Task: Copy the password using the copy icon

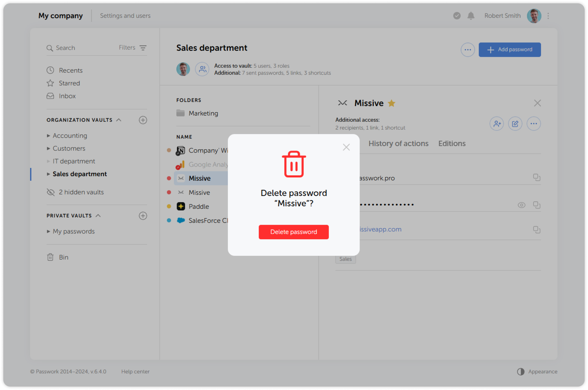Action: point(537,205)
